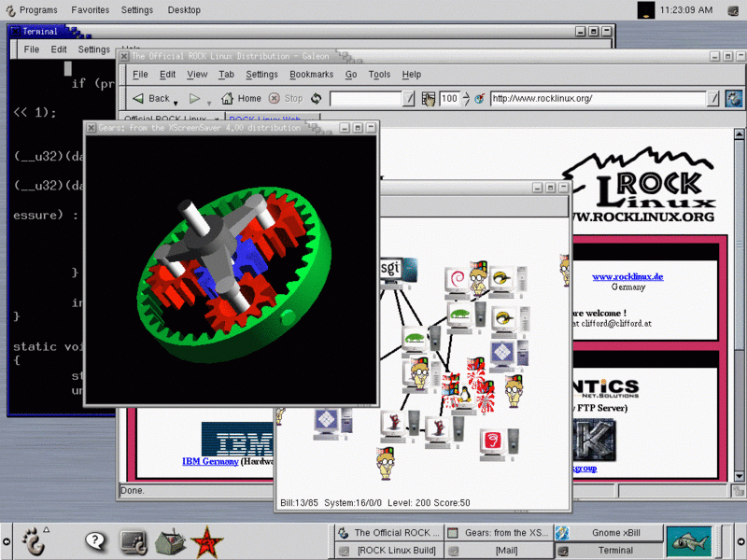This screenshot has width=747, height=560.
Task: Open the top panel's Settings menu
Action: pyautogui.click(x=136, y=10)
